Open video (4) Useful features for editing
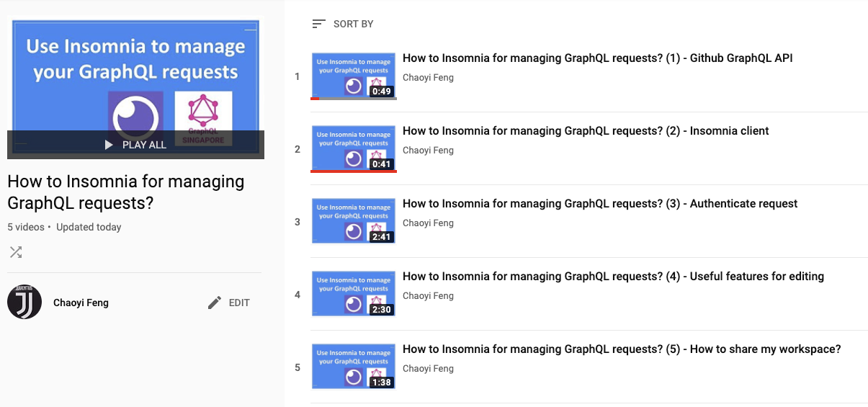Screen dimensions: 868x407 coord(613,277)
